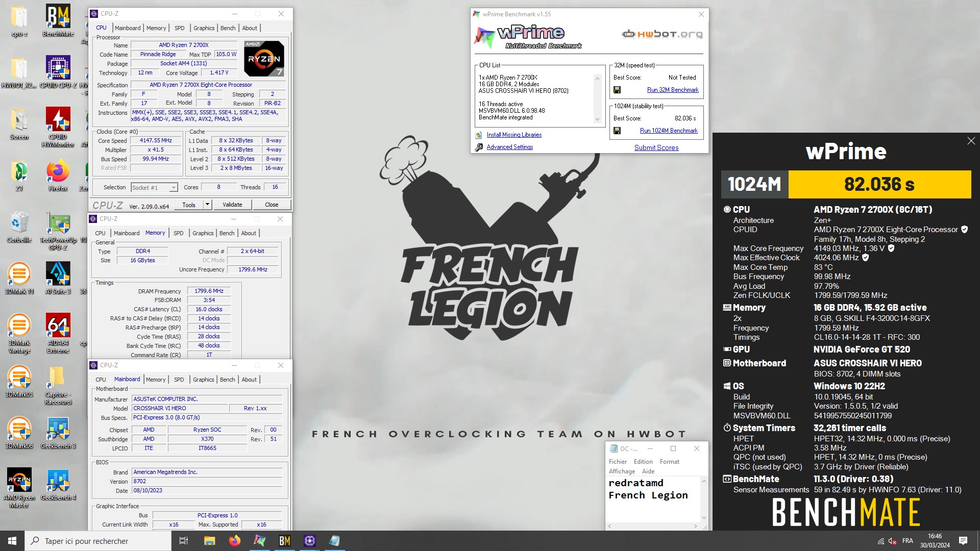
Task: Close the BenchMate wPrime result panel
Action: tap(971, 141)
